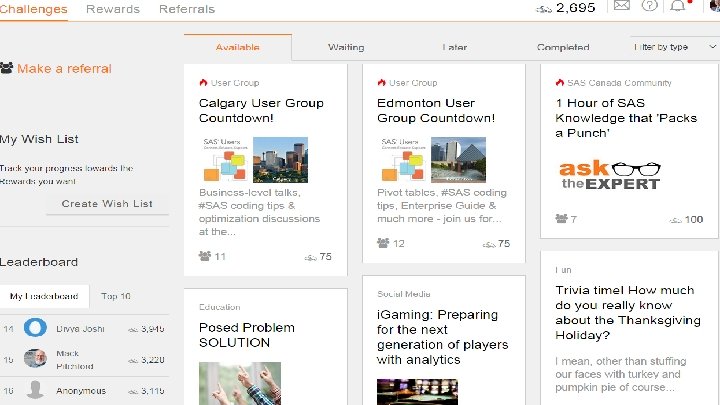This screenshot has height=405, width=720.
Task: Open Calgary User Group Countdown challenge
Action: [x=261, y=110]
